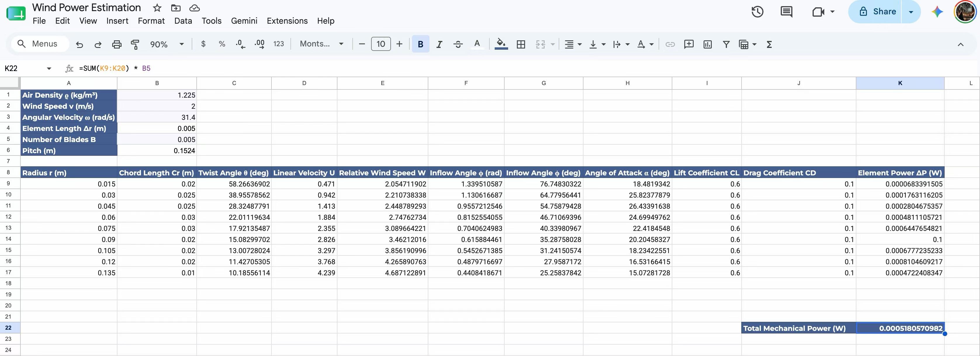Viewport: 980px width, 356px height.
Task: Open the 90% zoom dropdown
Action: [167, 44]
